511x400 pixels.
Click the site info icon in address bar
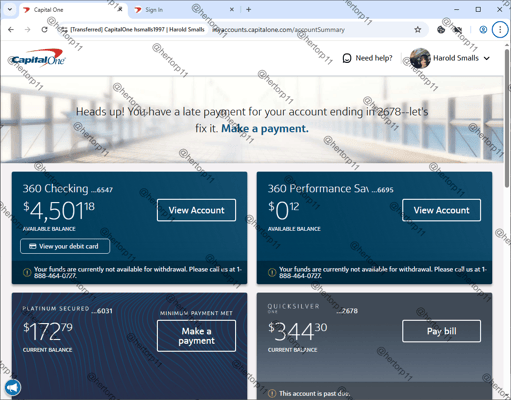coord(63,30)
